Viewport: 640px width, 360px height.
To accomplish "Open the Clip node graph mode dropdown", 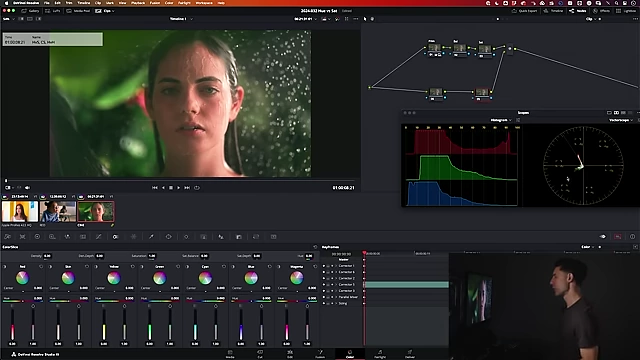I will (x=591, y=19).
